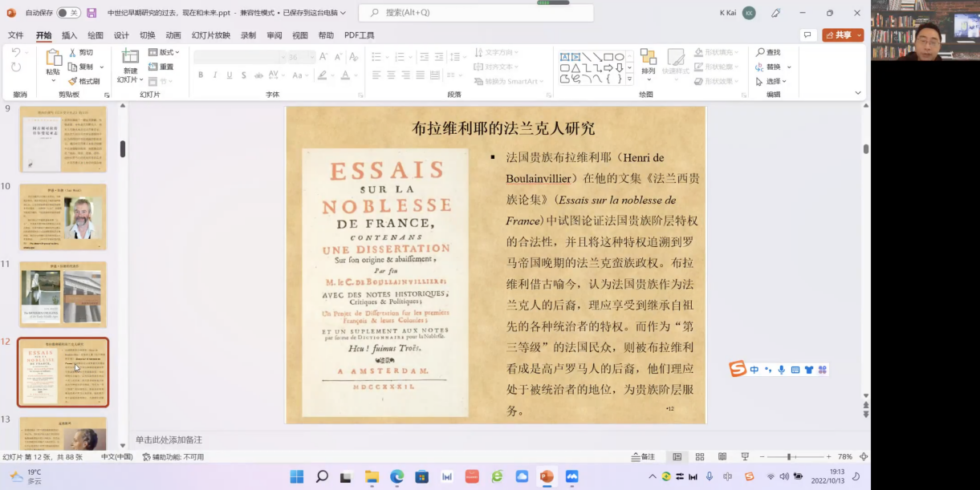Switch to the Animations (动画) tab
980x490 pixels.
pos(173,35)
